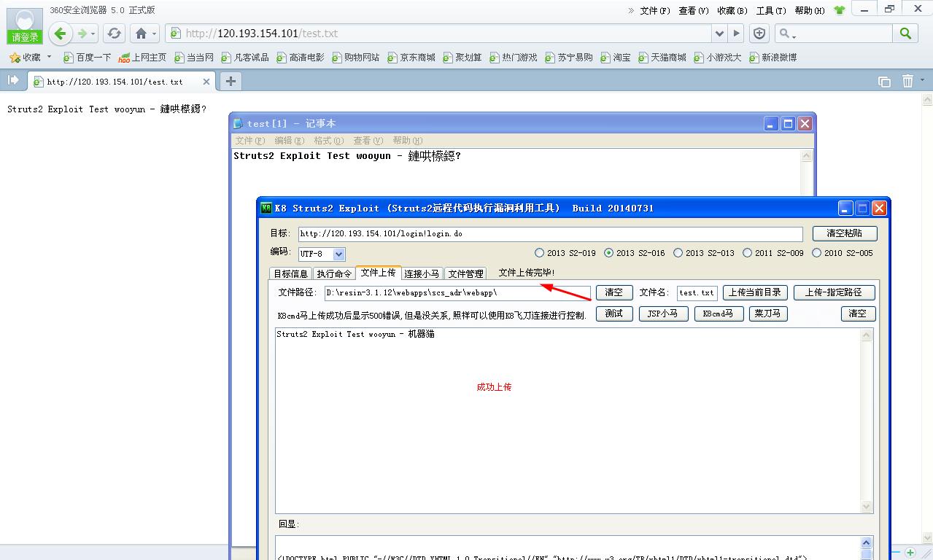Select the 2013 S2-016 radio button
This screenshot has height=560, width=933.
coord(609,253)
